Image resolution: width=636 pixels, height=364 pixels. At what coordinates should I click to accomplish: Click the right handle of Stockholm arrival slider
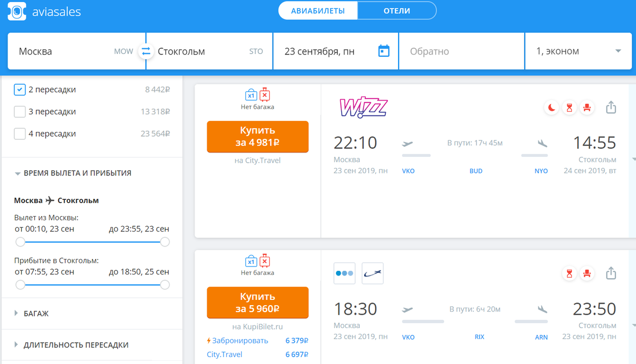click(165, 285)
